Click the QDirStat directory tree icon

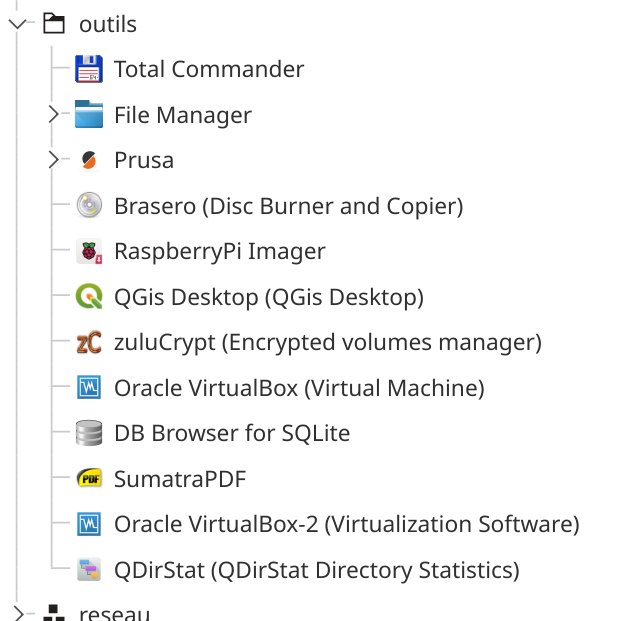point(89,569)
